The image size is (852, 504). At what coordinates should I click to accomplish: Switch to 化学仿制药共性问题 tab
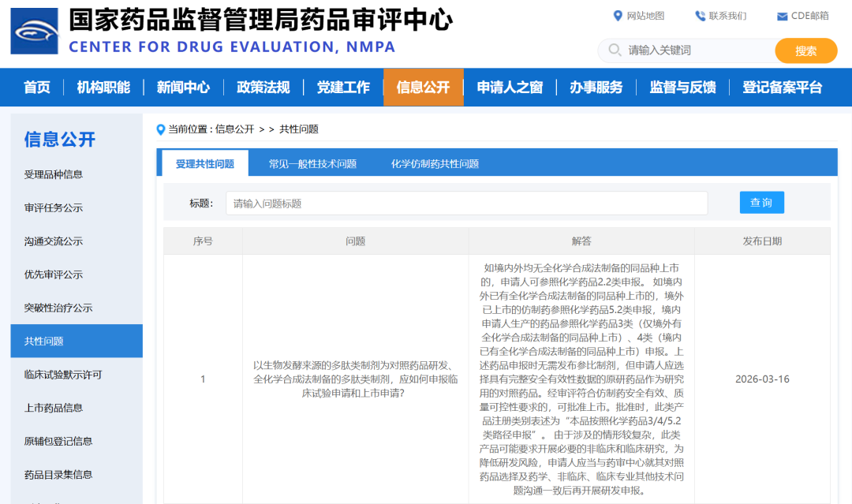(x=435, y=164)
